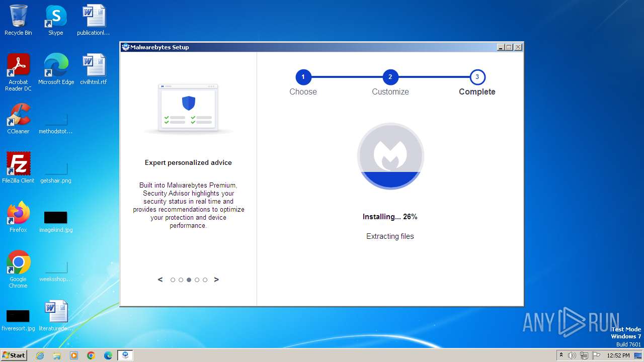Image resolution: width=644 pixels, height=362 pixels.
Task: Launch Skype from the desktop
Action: [55, 20]
